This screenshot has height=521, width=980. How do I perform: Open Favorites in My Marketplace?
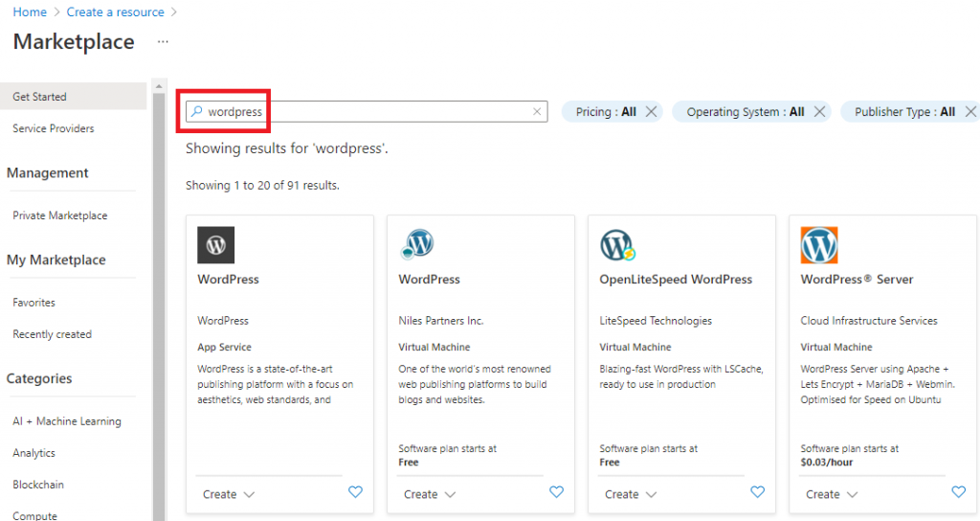tap(33, 302)
